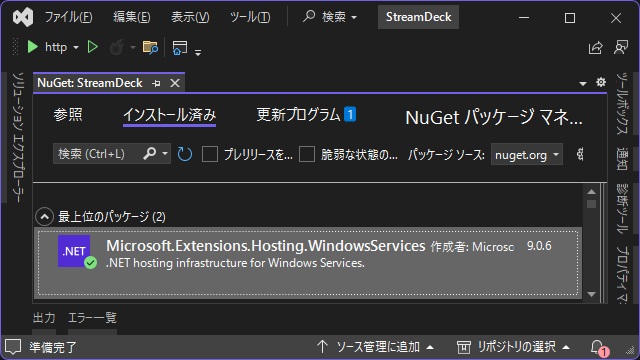Open the 編集(E) menu
This screenshot has width=640, height=360.
pos(132,17)
